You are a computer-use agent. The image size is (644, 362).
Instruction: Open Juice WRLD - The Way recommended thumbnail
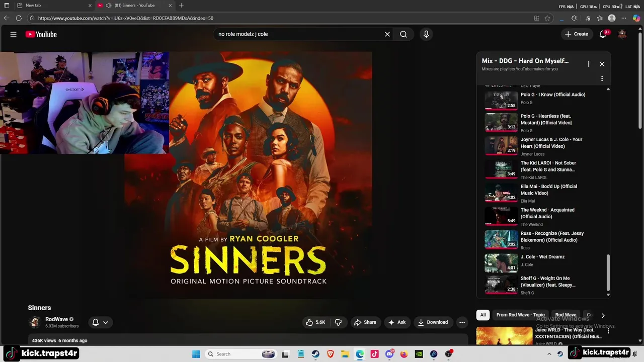[x=504, y=336]
